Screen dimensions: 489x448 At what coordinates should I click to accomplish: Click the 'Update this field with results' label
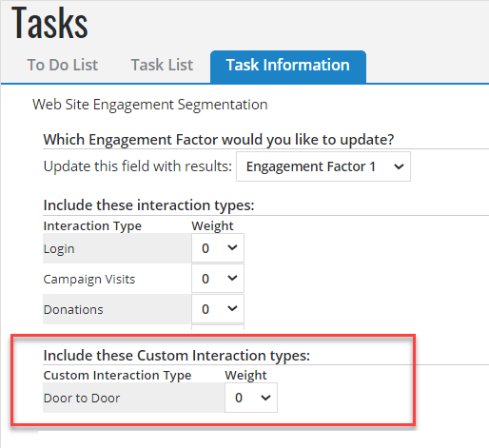point(138,166)
